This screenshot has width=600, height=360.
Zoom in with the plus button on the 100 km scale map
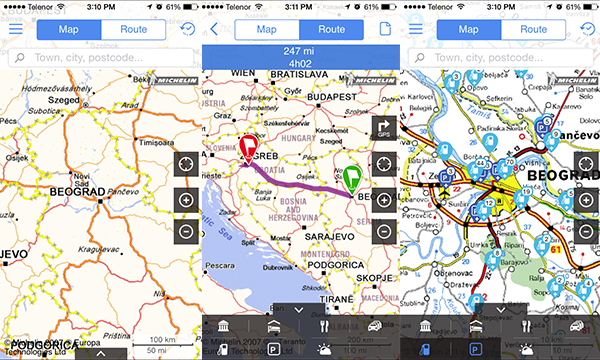(x=186, y=200)
